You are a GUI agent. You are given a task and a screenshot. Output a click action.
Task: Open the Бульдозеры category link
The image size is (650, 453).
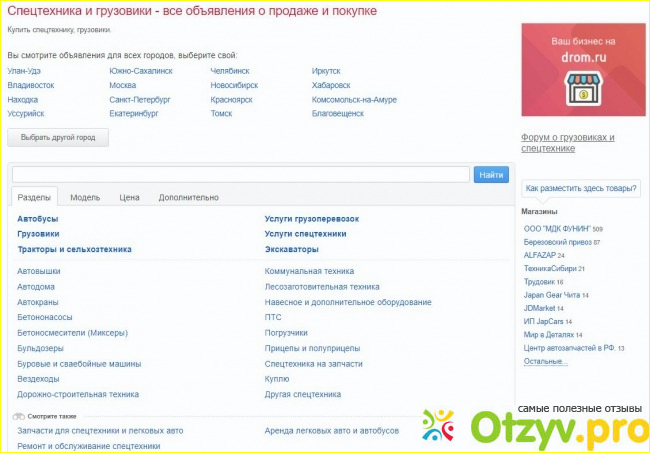pyautogui.click(x=40, y=348)
